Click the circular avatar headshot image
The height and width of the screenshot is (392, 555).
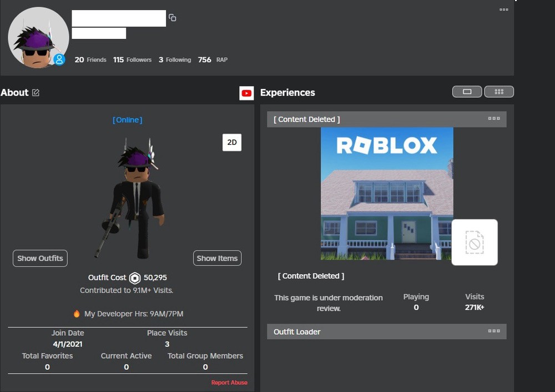(x=38, y=37)
